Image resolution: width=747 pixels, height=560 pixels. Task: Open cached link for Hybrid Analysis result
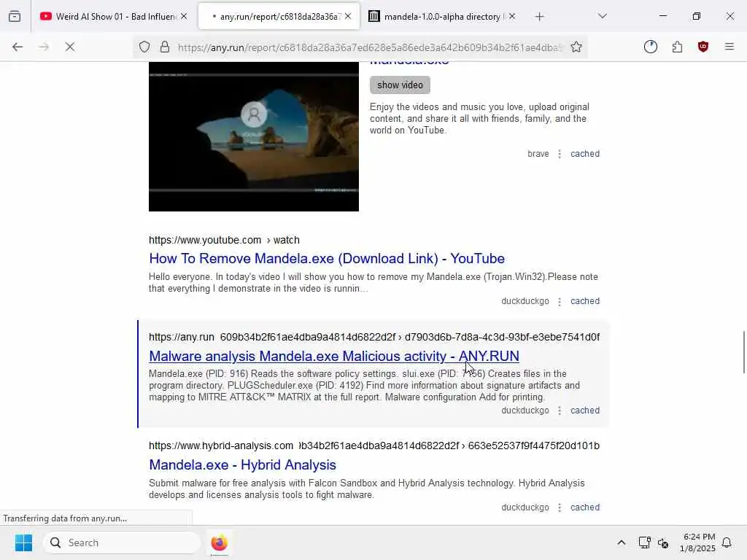(585, 507)
